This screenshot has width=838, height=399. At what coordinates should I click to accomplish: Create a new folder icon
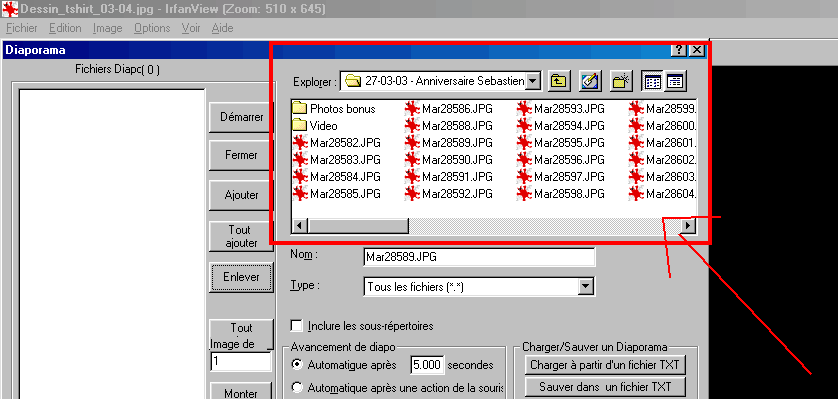pyautogui.click(x=622, y=81)
